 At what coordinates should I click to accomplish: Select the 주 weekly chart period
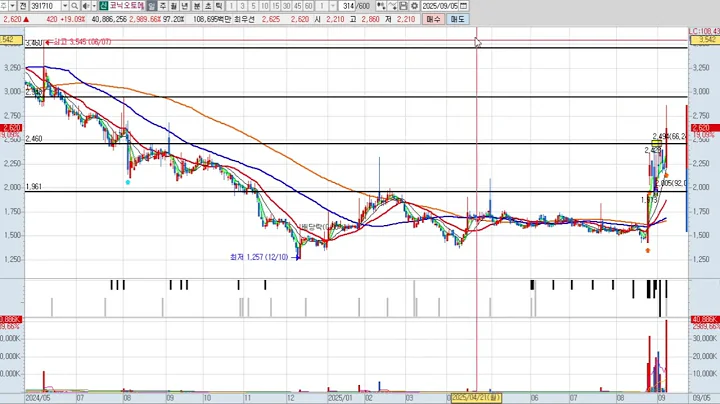click(x=163, y=6)
